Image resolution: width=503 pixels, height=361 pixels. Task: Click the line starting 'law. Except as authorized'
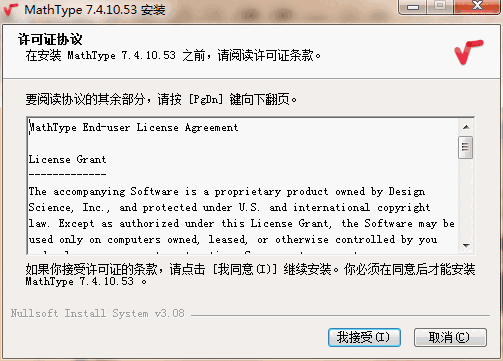242,224
